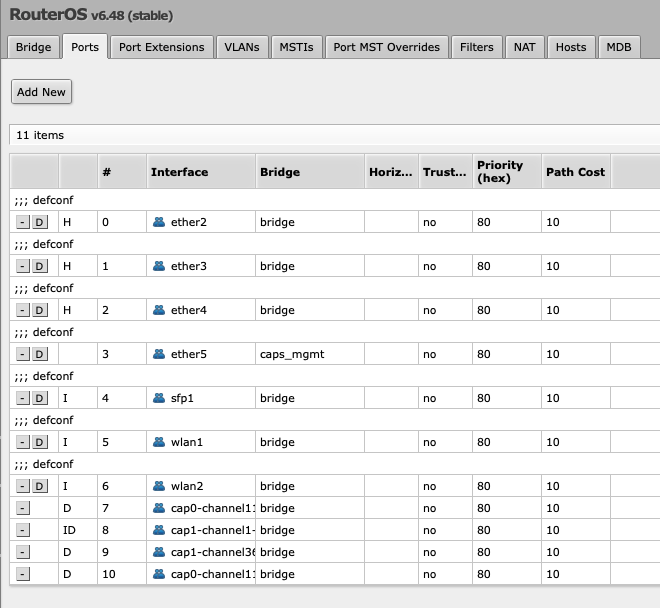660x608 pixels.
Task: Click the ether2 interface icon
Action: point(159,222)
